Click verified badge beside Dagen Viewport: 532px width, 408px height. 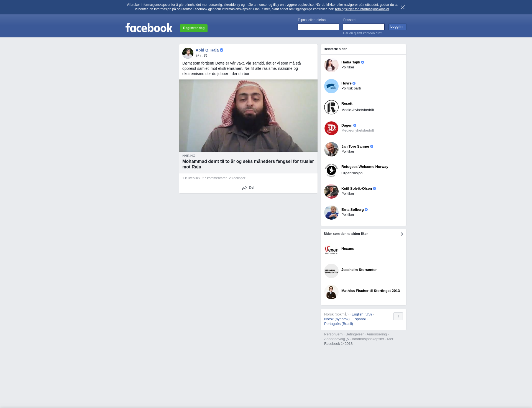pyautogui.click(x=355, y=125)
